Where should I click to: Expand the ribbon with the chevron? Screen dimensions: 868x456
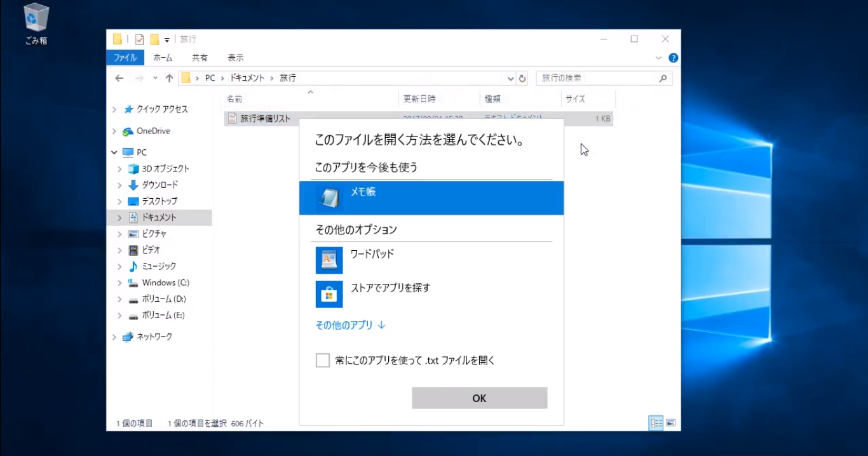coord(658,58)
